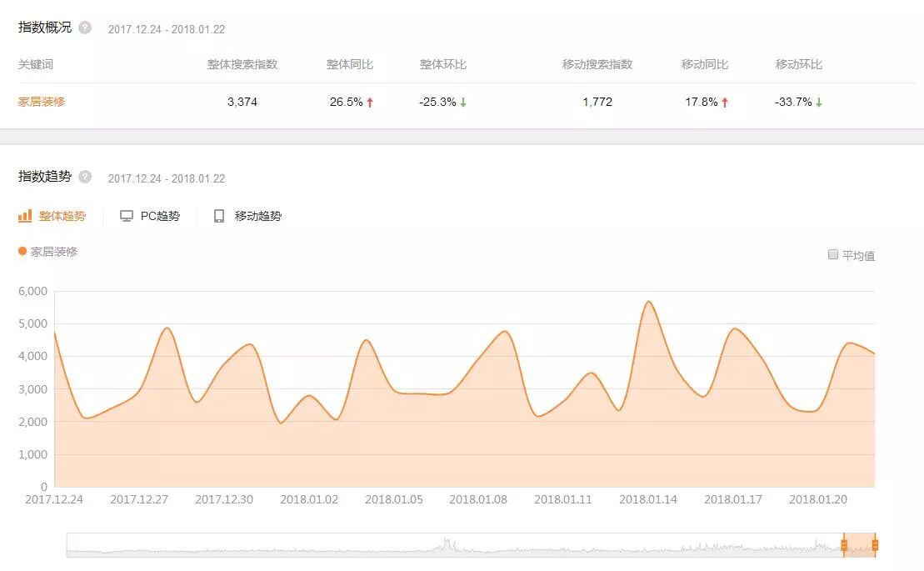Viewport: 924px width, 571px height.
Task: Click the 6,000 y-axis label
Action: click(x=33, y=291)
